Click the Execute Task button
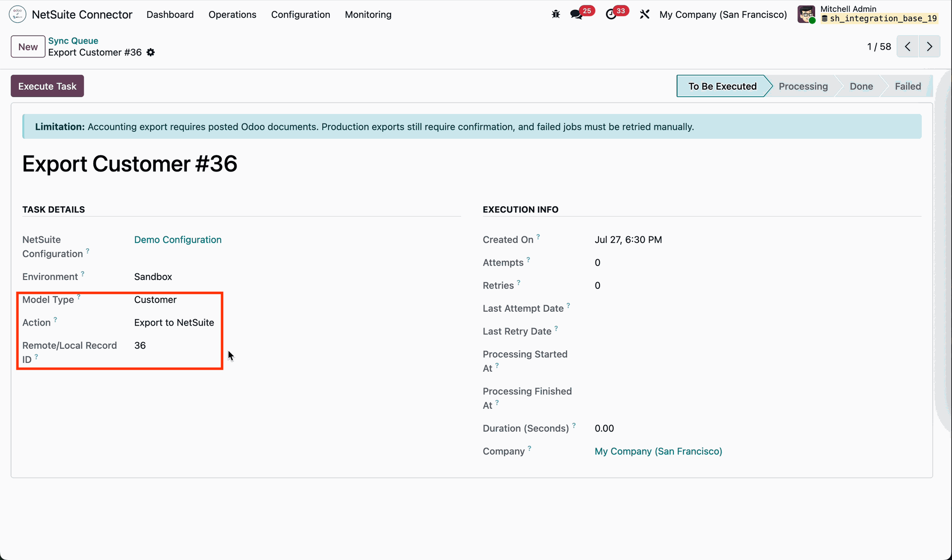This screenshot has height=560, width=952. click(47, 86)
